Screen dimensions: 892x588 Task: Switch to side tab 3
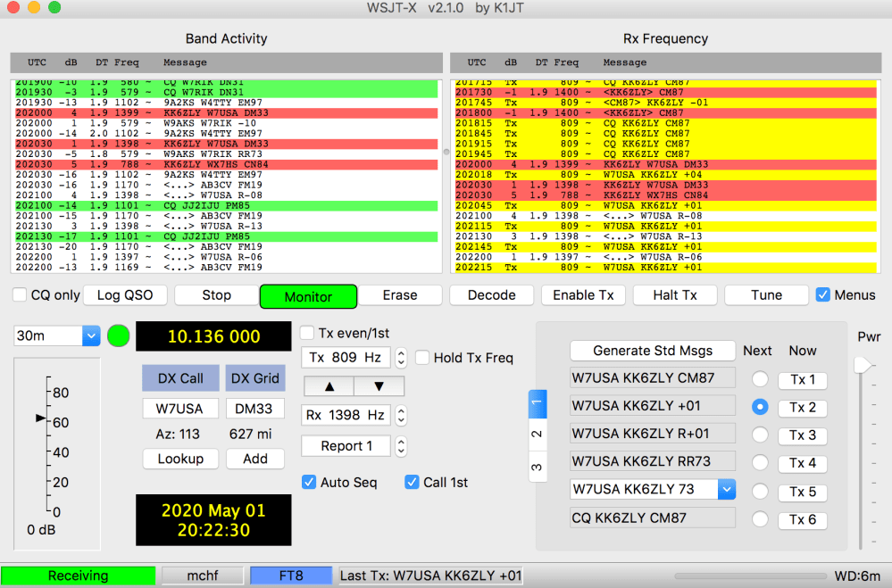click(537, 466)
